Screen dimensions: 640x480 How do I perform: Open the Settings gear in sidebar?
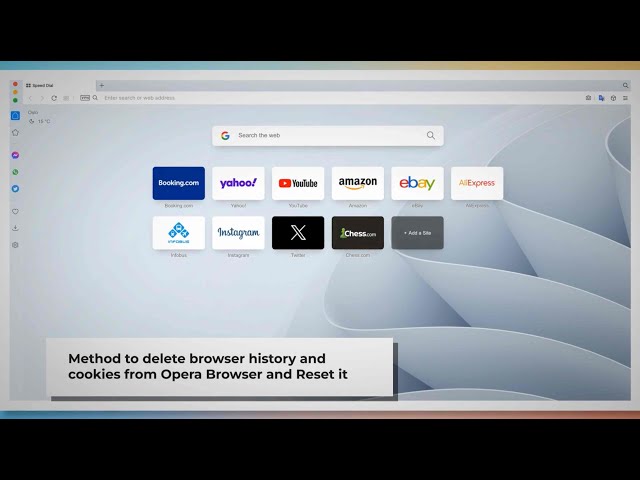15,245
